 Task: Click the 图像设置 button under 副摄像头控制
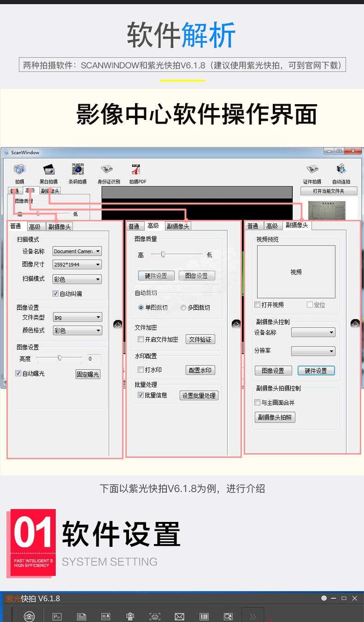click(273, 371)
